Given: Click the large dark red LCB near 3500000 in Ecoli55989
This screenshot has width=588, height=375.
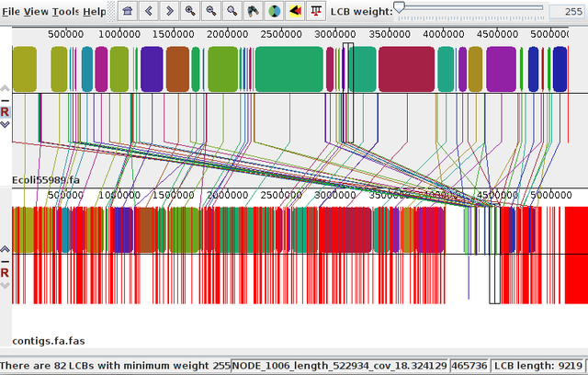Looking at the screenshot, I should pos(406,69).
